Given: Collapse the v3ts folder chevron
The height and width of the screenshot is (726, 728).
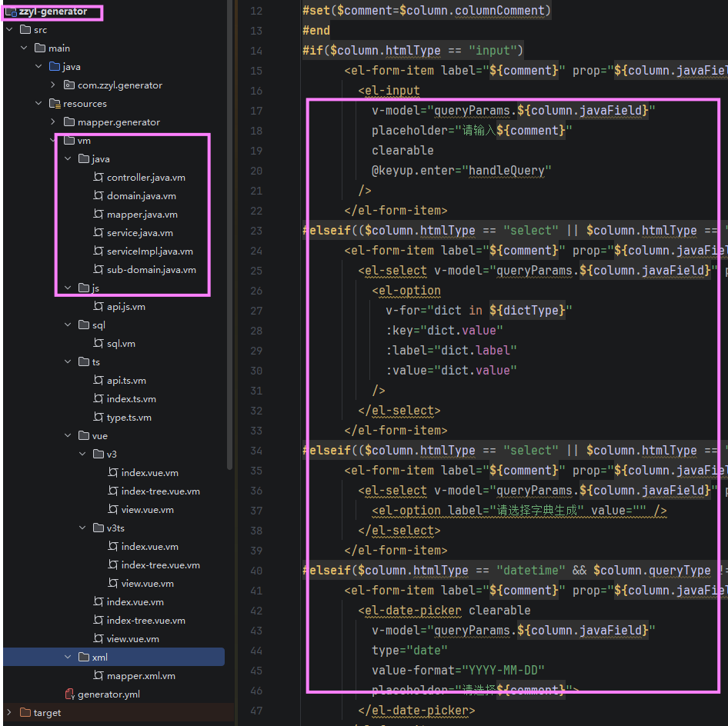Looking at the screenshot, I should point(82,528).
